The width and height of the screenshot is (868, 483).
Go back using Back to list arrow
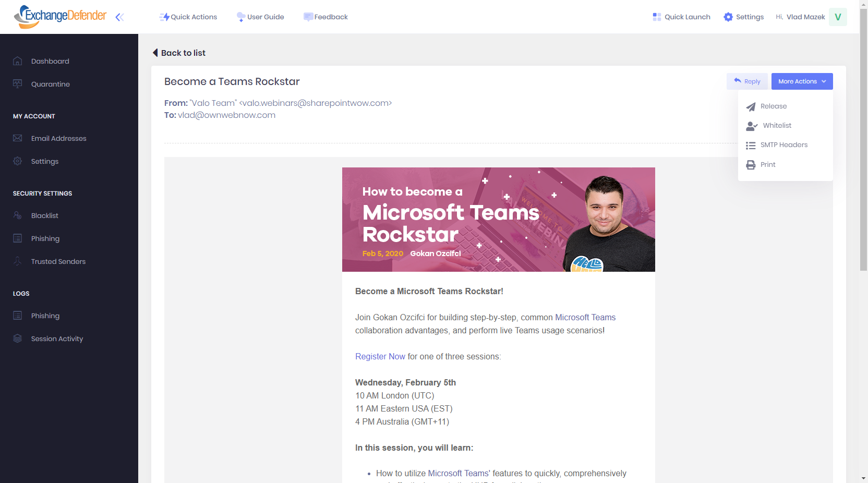[x=155, y=53]
